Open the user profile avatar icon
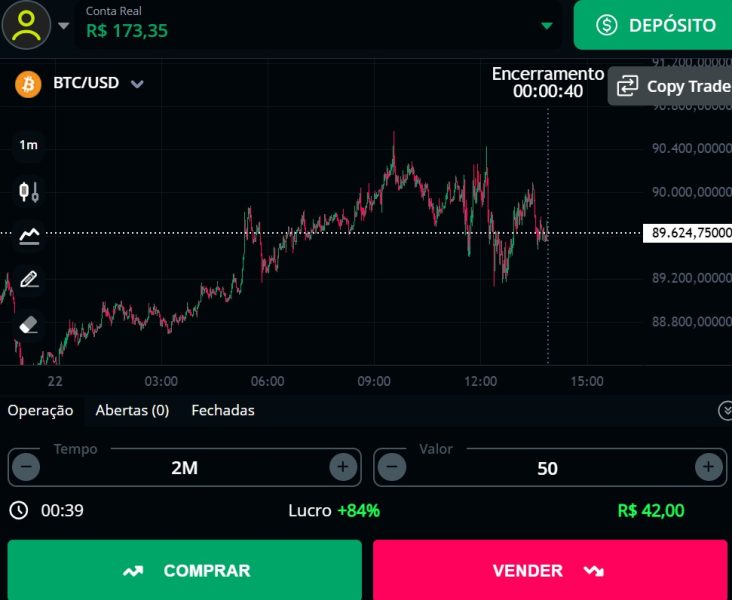The height and width of the screenshot is (600, 732). click(26, 25)
